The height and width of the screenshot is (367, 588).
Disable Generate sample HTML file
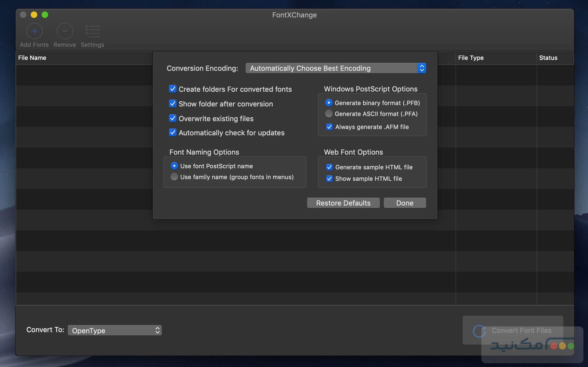(x=329, y=167)
